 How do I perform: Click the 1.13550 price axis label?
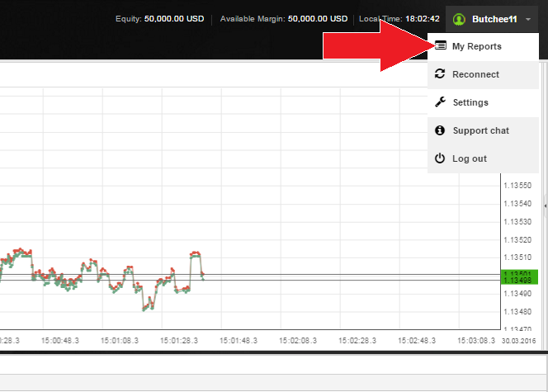(x=517, y=186)
